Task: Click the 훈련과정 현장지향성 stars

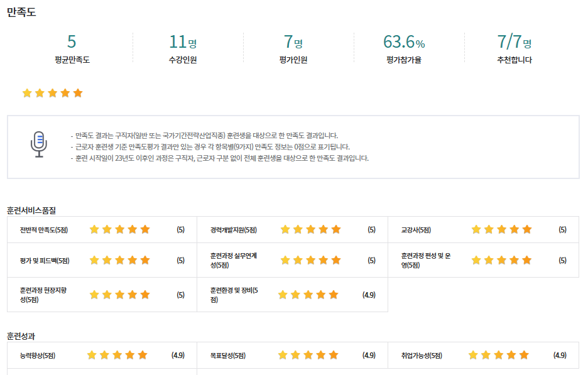Action: [x=120, y=295]
